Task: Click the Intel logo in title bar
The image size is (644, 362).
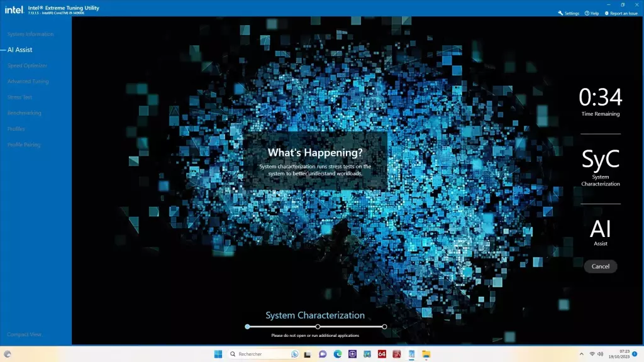Action: [x=14, y=9]
